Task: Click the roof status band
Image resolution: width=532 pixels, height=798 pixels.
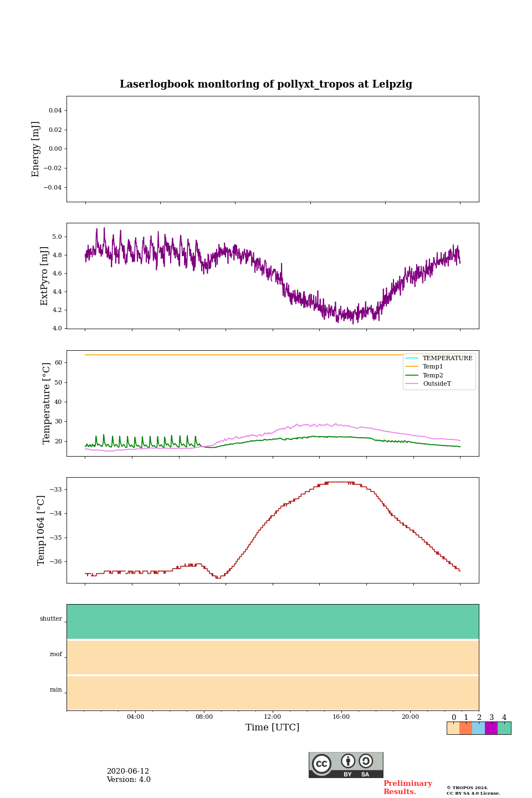Action: [273, 657]
